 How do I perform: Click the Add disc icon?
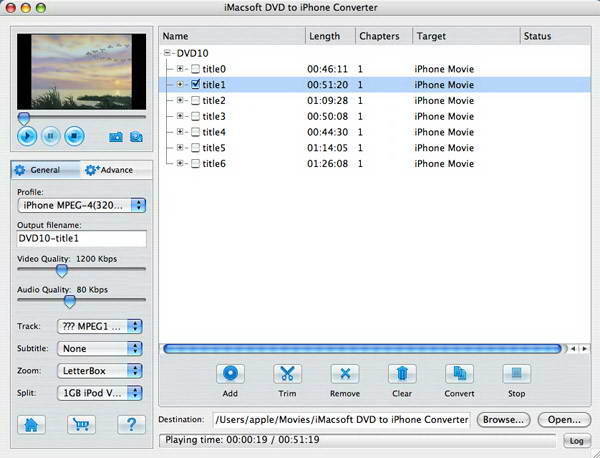[230, 374]
